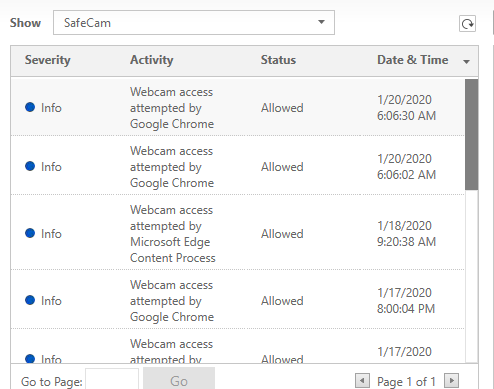Click date 1/17/2020 8:00:04 PM

tap(406, 301)
